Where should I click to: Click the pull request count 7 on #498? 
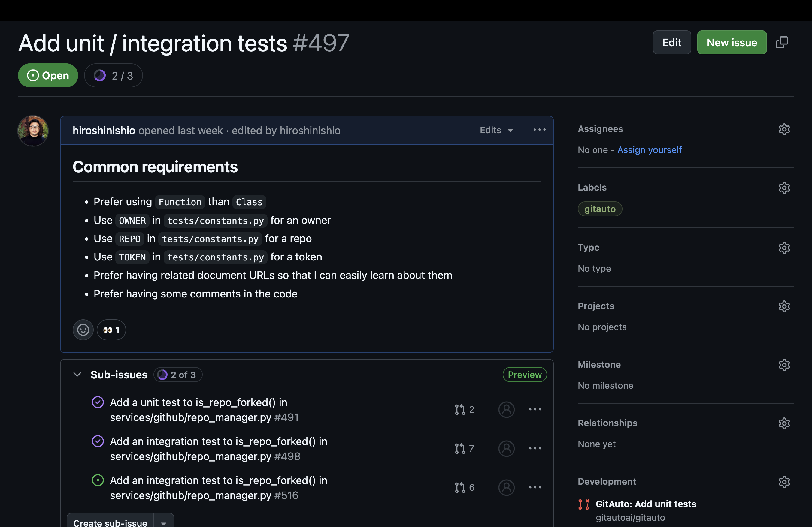click(465, 448)
